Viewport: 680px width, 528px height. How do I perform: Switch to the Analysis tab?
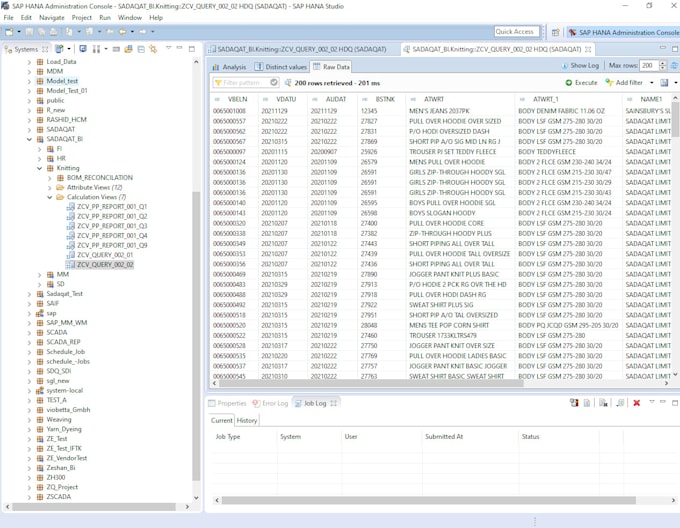[229, 67]
